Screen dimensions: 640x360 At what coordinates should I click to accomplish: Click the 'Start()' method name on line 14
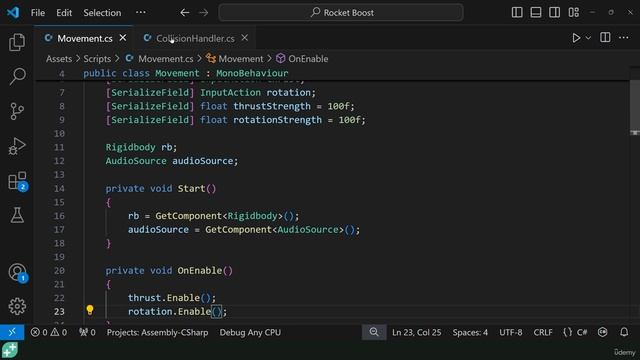(x=197, y=189)
